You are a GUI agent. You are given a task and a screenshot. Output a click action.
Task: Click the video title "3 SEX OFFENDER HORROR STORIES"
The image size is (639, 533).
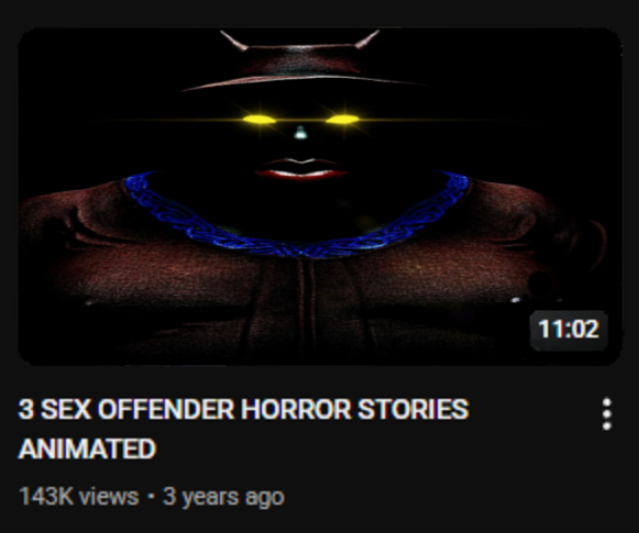[x=243, y=409]
